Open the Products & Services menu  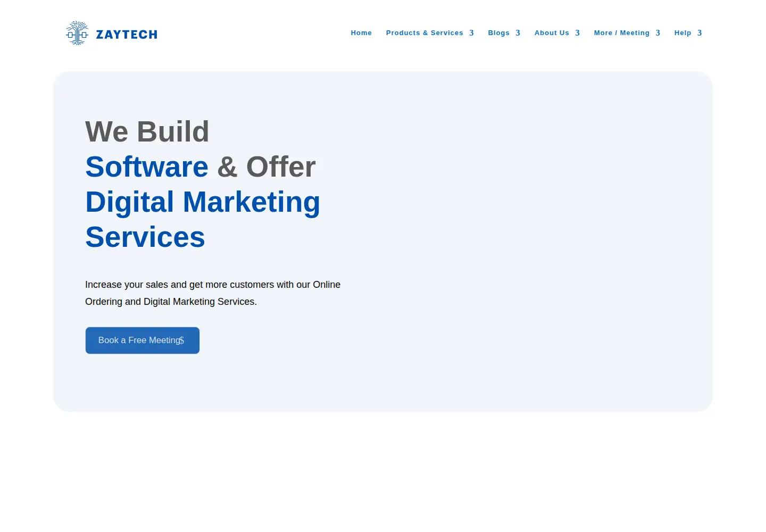coord(424,33)
